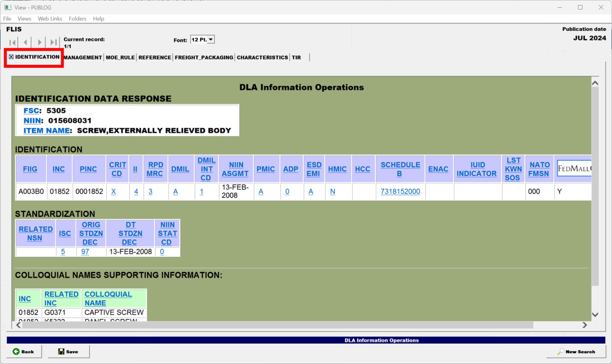The width and height of the screenshot is (612, 364).
Task: Click the LST KWN SOS header link
Action: pyautogui.click(x=513, y=169)
